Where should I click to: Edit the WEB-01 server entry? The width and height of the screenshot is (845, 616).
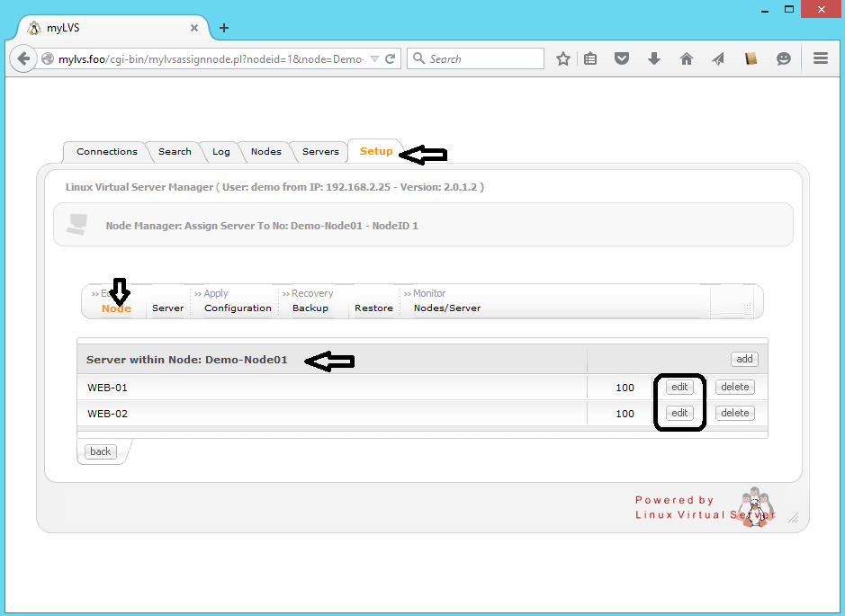tap(679, 387)
